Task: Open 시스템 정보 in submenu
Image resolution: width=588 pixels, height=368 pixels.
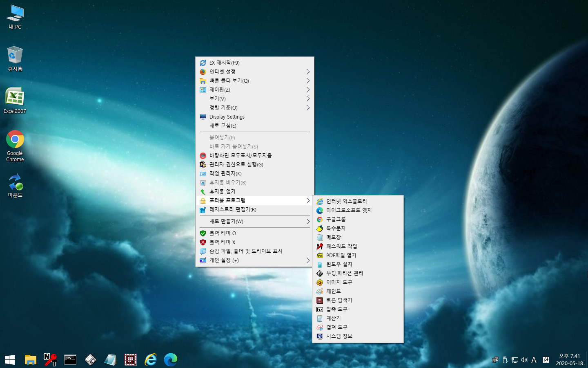Action: (358, 336)
